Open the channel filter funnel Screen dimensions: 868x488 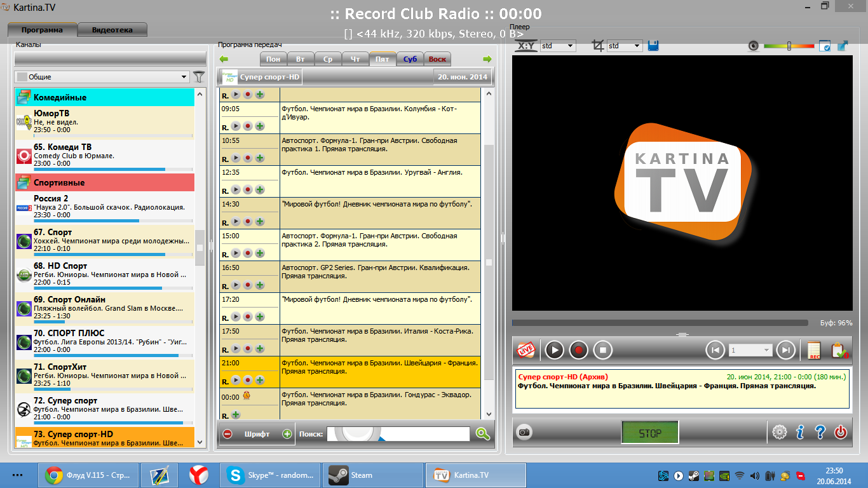click(x=199, y=77)
